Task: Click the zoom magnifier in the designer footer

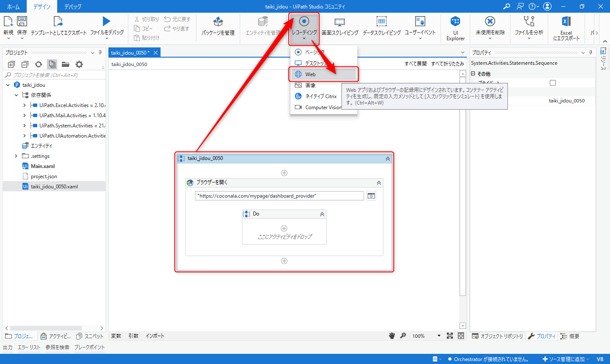Action: tap(403, 336)
